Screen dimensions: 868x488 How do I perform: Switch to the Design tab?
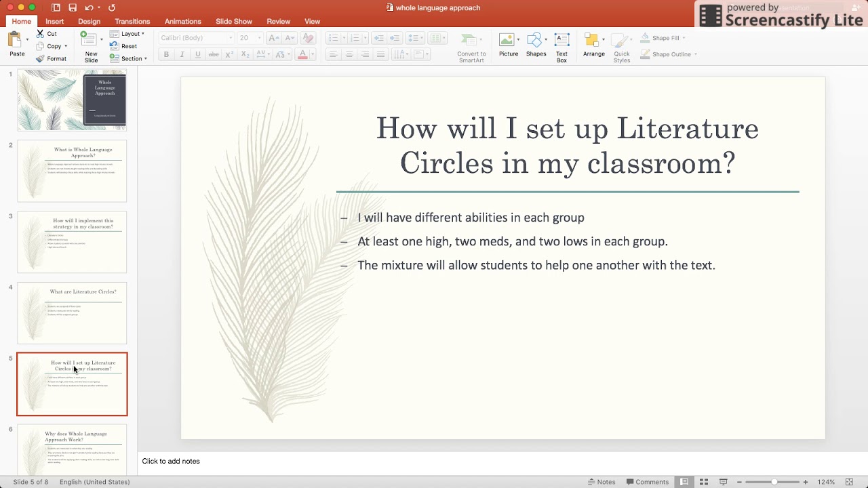point(90,21)
